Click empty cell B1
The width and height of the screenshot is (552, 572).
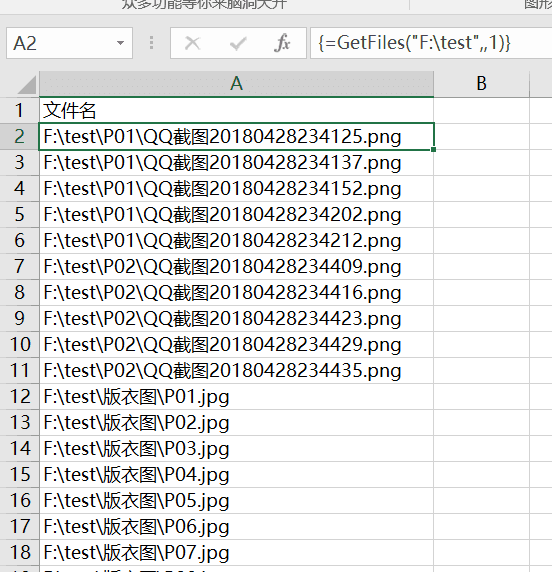pyautogui.click(x=482, y=111)
